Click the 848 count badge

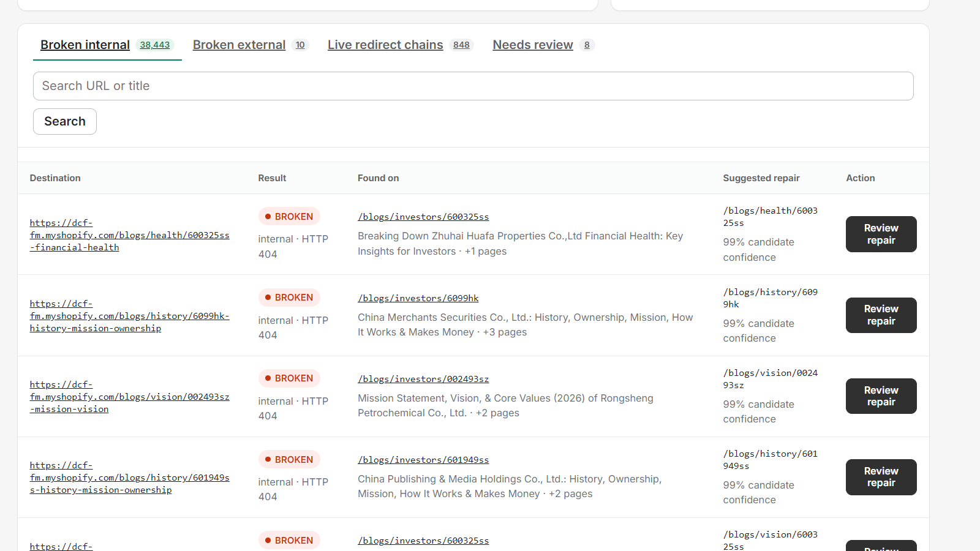[x=461, y=45]
